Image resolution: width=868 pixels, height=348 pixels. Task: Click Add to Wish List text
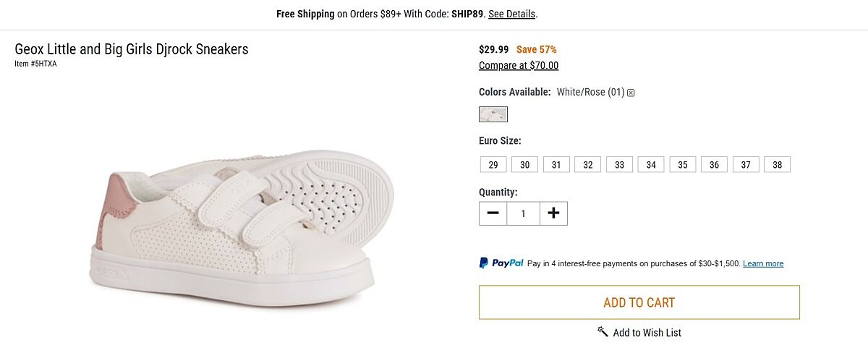pyautogui.click(x=647, y=333)
